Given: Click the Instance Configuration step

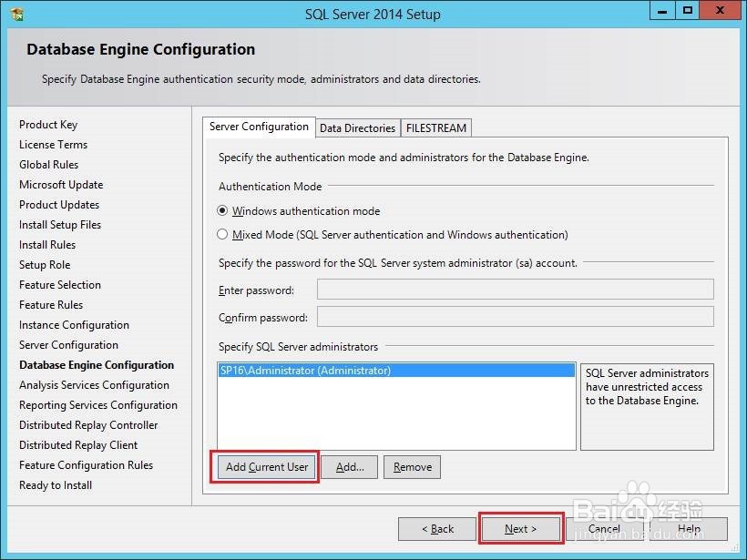Looking at the screenshot, I should (x=74, y=325).
